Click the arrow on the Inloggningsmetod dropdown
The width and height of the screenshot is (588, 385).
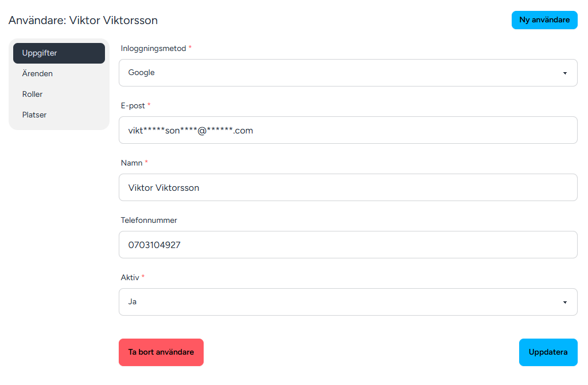[x=565, y=73]
